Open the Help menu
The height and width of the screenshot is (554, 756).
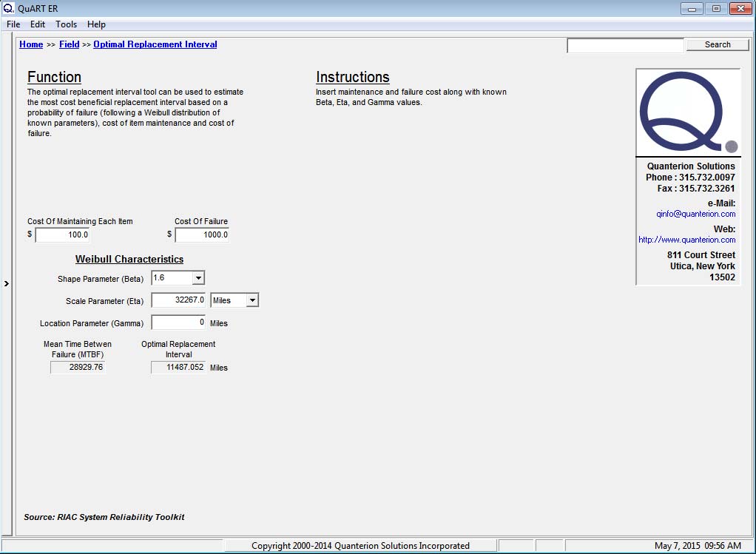(x=96, y=24)
